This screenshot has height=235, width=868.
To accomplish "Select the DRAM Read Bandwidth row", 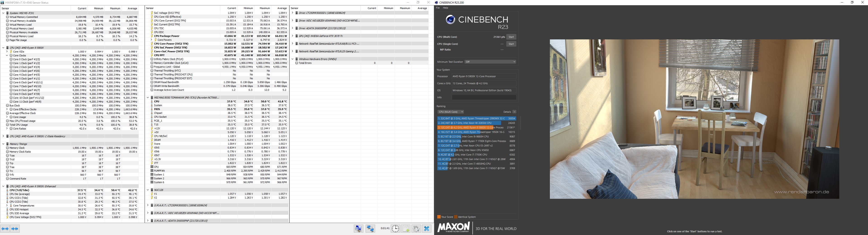I will tap(217, 82).
